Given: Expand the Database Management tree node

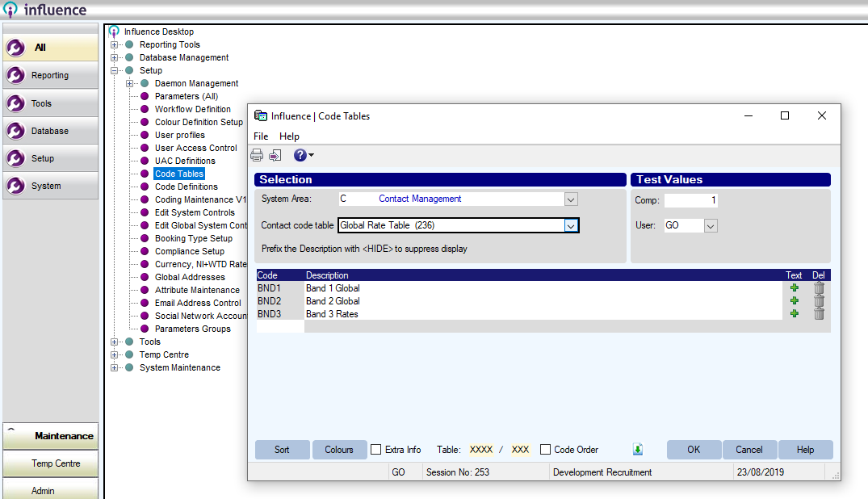Looking at the screenshot, I should point(114,57).
